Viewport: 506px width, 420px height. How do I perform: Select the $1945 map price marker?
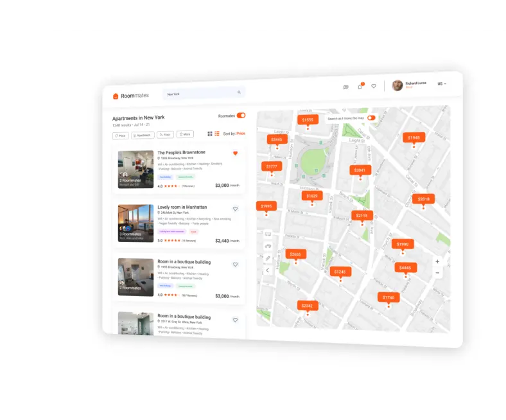(414, 138)
